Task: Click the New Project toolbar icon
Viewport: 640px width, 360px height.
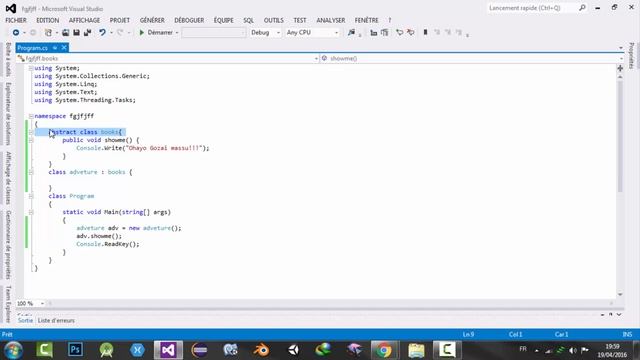Action: (48, 32)
